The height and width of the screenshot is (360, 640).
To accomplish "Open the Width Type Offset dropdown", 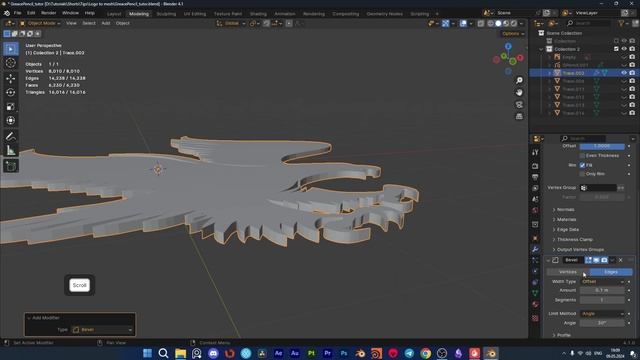I will 602,282.
